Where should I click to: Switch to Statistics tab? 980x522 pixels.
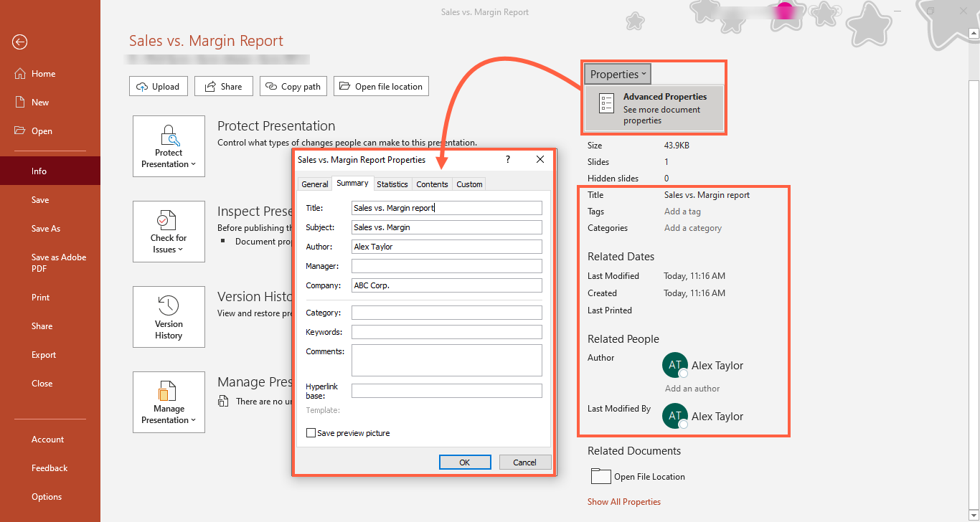pyautogui.click(x=392, y=184)
